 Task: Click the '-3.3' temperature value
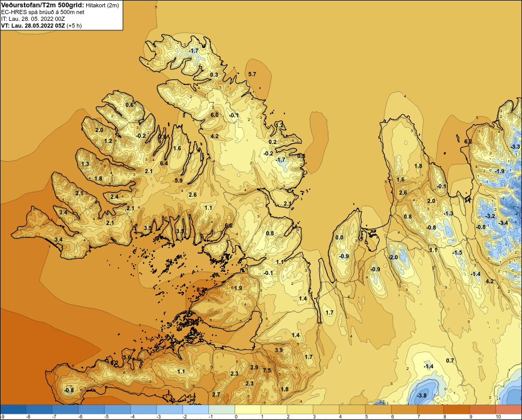pyautogui.click(x=515, y=147)
